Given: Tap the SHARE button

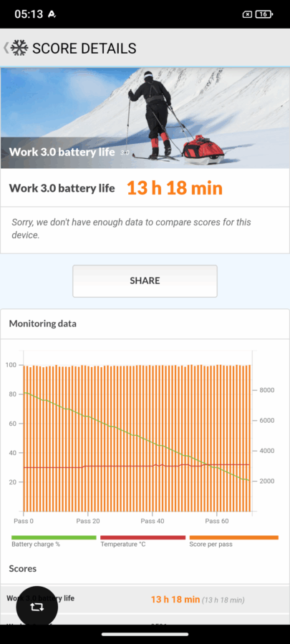Looking at the screenshot, I should [x=145, y=281].
